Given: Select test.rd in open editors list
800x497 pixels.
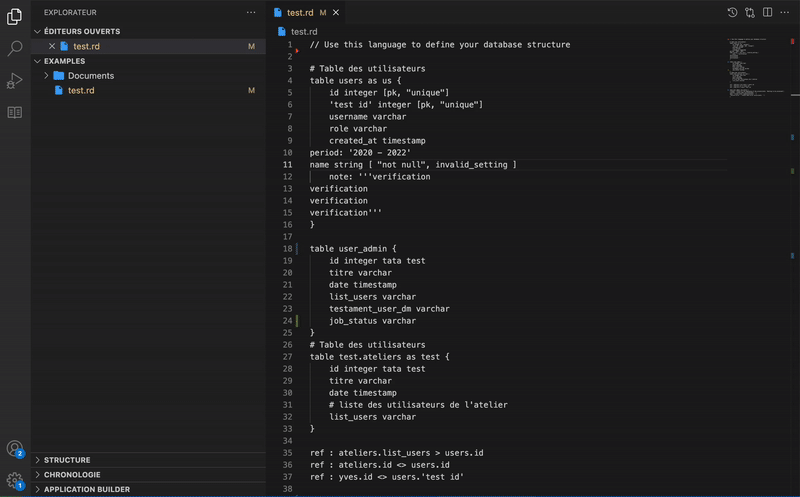Looking at the screenshot, I should click(x=148, y=46).
